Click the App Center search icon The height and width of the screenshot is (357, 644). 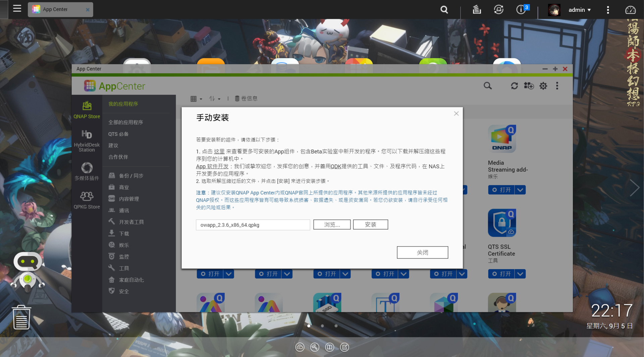pos(488,86)
